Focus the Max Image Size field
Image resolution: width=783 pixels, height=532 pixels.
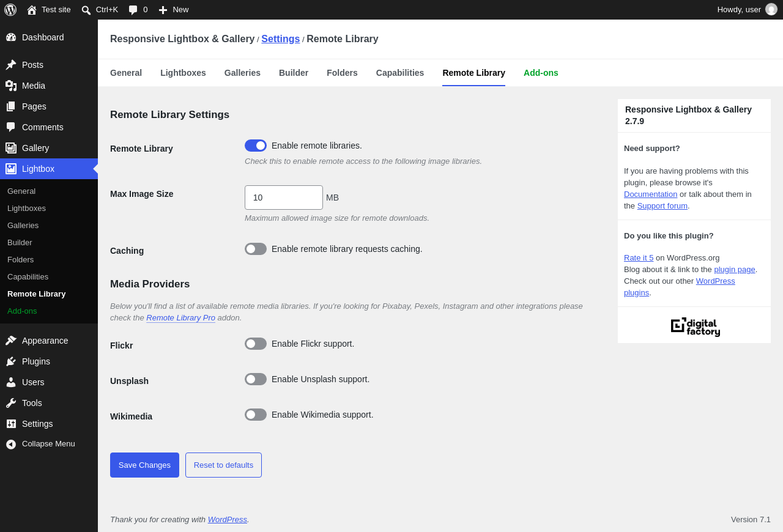(x=284, y=198)
